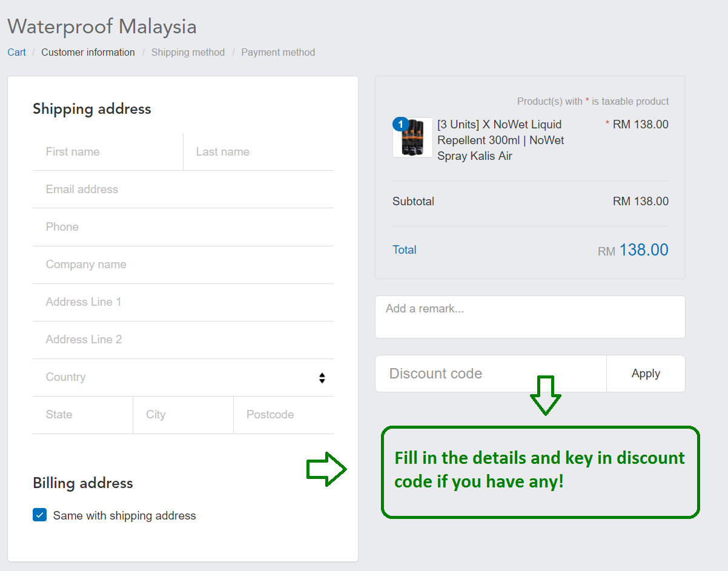
Task: Click the Waterproof Malaysia store title
Action: (x=102, y=26)
